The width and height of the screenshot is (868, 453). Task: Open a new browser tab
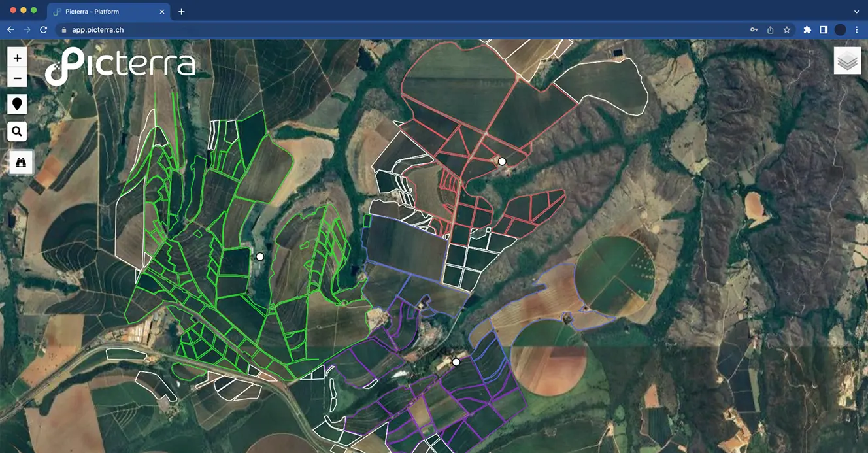point(182,12)
